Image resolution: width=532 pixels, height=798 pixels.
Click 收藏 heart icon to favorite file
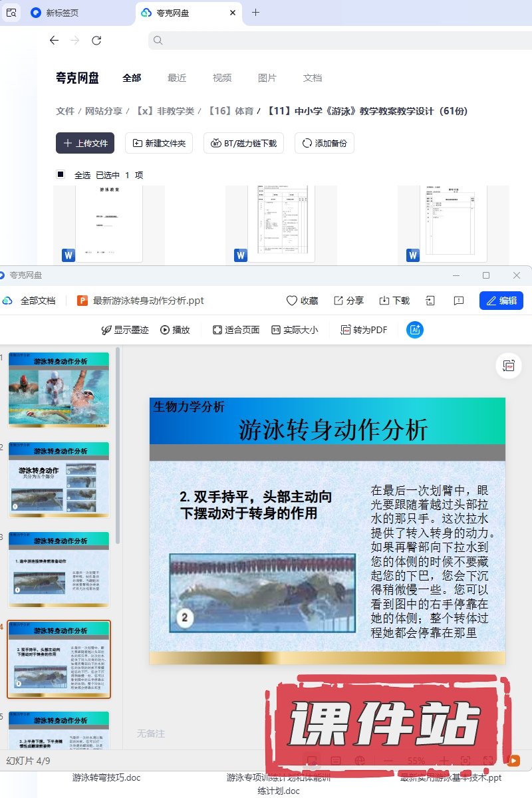pos(302,301)
